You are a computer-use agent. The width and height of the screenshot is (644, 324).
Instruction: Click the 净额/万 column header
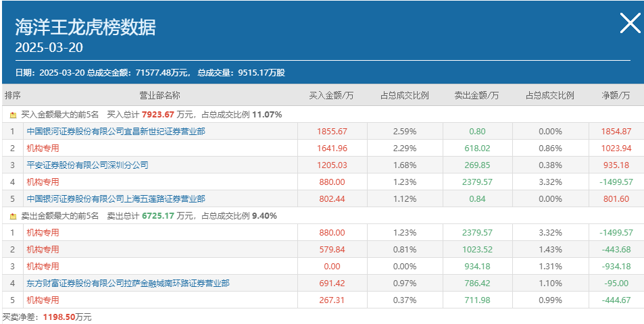coord(616,96)
